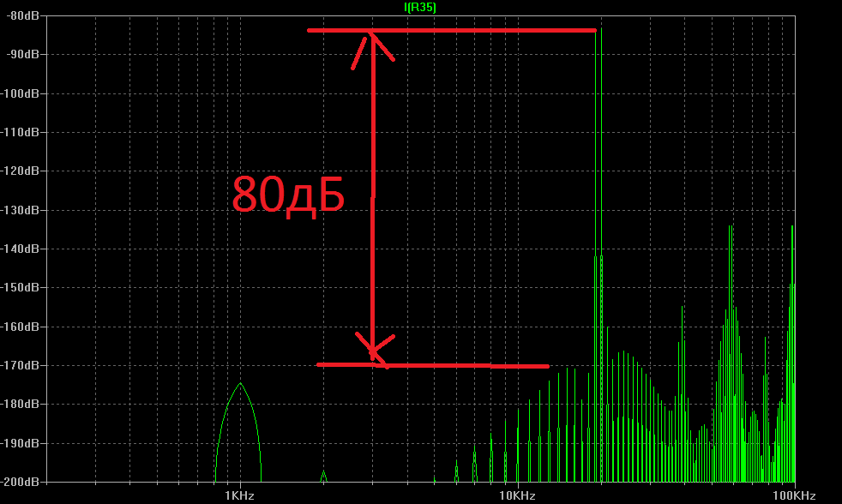Click the -110dB axis label
This screenshot has height=504, width=842.
click(20, 133)
